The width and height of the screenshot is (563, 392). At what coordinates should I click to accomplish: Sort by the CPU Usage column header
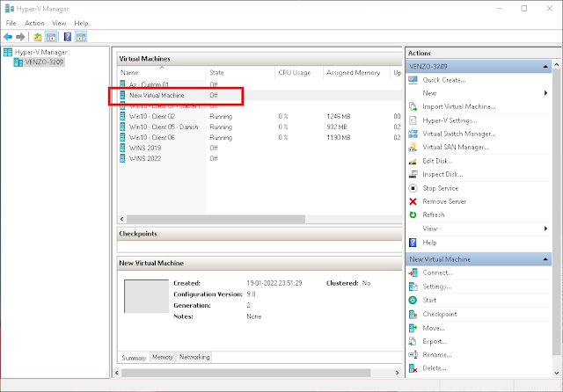coord(299,72)
